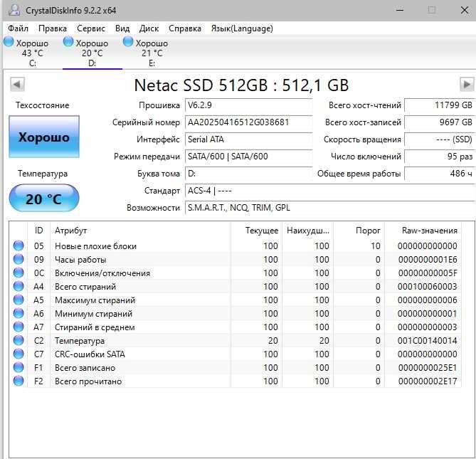Click the Возможности field S.M.A.R.T., NCQ, TRIM, GPL
The height and width of the screenshot is (459, 476).
329,208
